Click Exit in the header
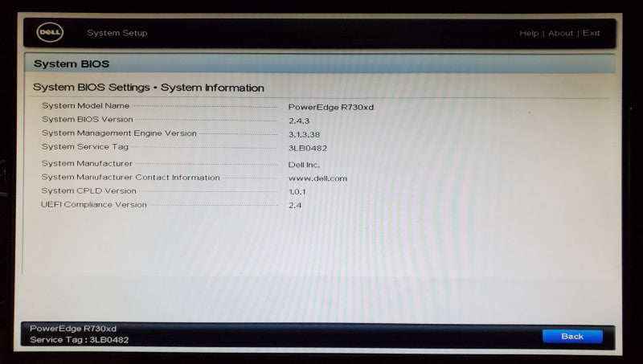This screenshot has width=643, height=364. [591, 33]
